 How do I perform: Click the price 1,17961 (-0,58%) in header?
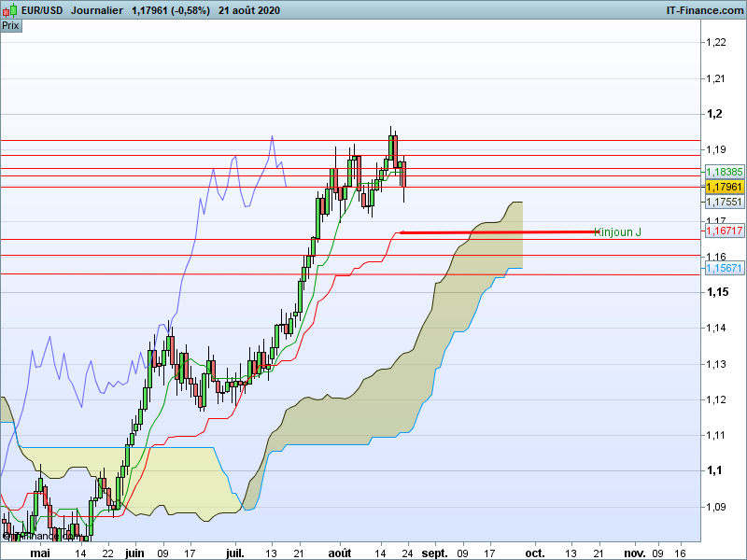tap(171, 10)
